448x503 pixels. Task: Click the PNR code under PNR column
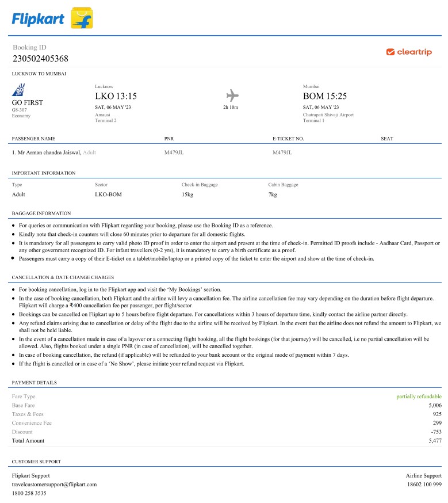click(174, 153)
